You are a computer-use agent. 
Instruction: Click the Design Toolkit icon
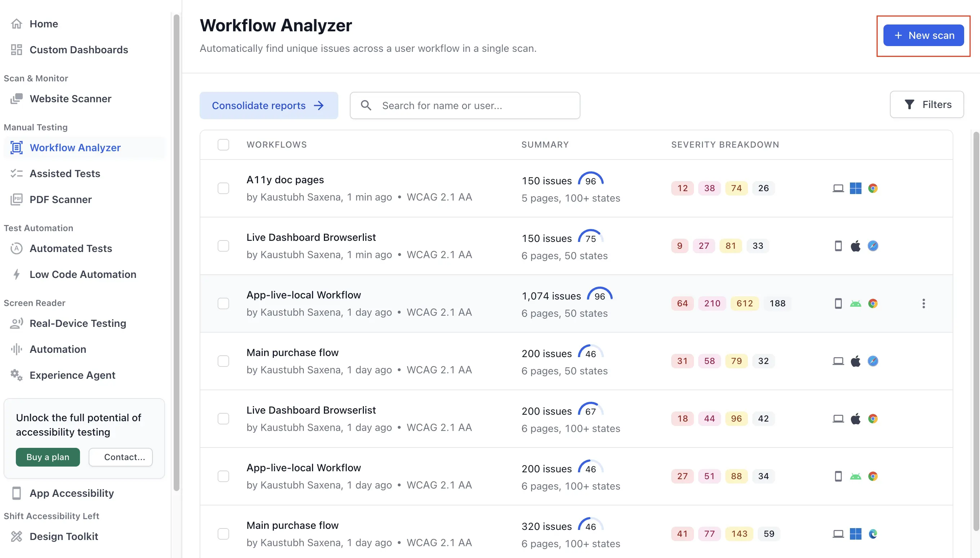(x=17, y=536)
